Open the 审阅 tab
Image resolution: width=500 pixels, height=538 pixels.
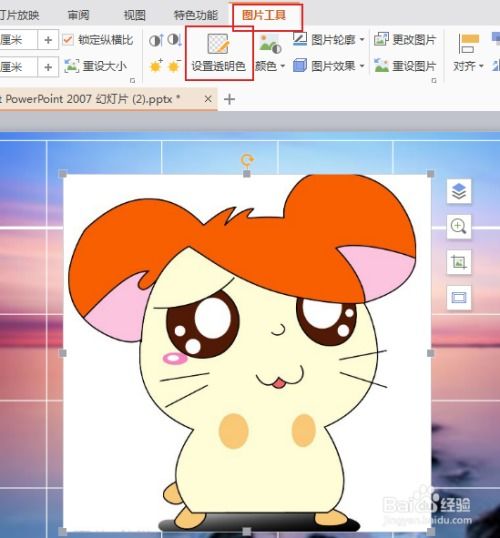(78, 15)
